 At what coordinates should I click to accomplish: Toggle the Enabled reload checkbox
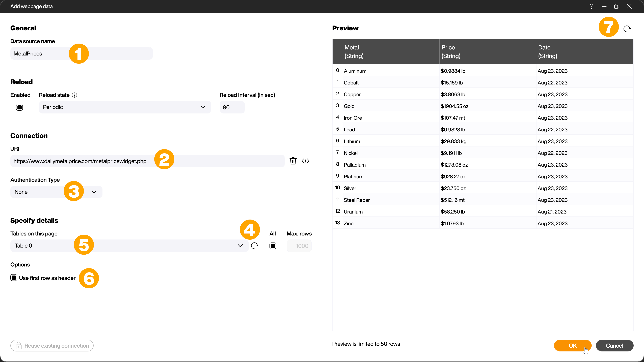pos(19,107)
